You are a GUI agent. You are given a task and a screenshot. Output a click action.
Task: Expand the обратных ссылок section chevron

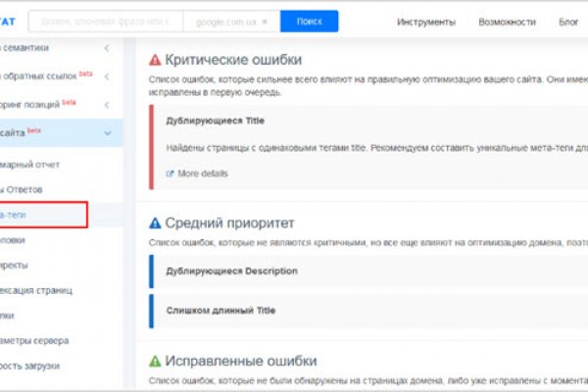pos(106,75)
